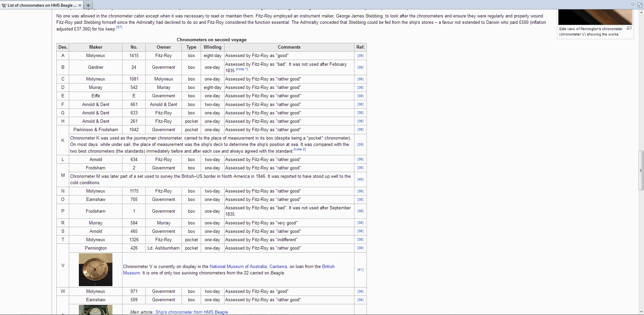Click the 'Chronometers on second voyage' caption

click(x=212, y=40)
